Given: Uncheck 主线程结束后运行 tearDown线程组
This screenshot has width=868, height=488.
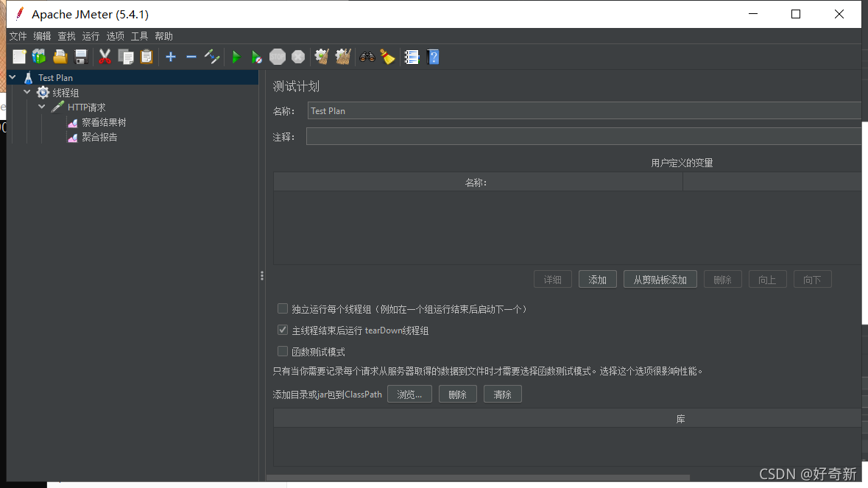Looking at the screenshot, I should pos(282,330).
